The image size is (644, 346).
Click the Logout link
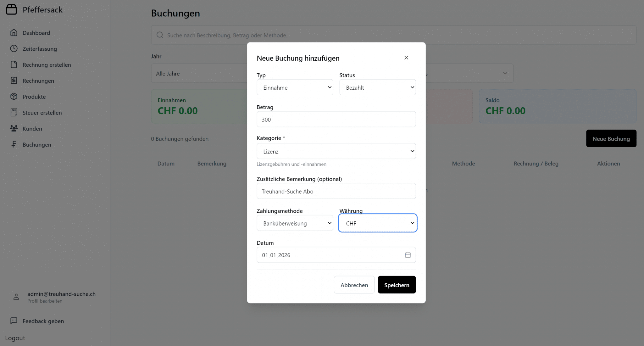point(15,338)
